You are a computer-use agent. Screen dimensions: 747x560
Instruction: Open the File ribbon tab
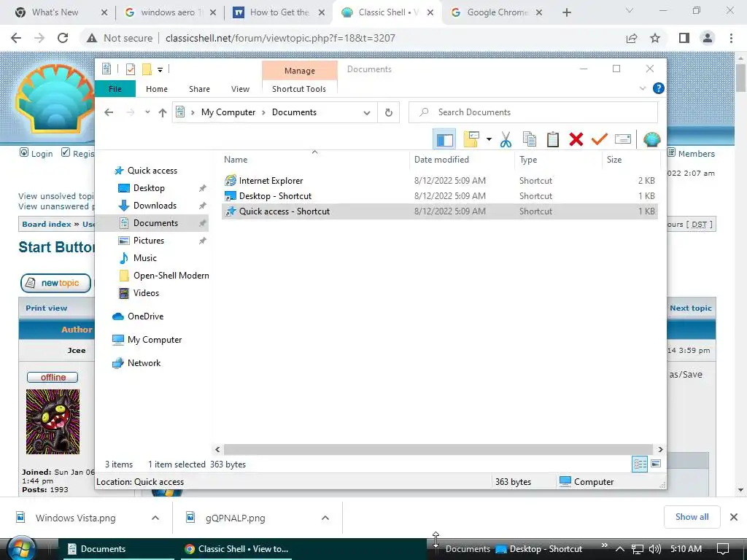[x=115, y=89]
